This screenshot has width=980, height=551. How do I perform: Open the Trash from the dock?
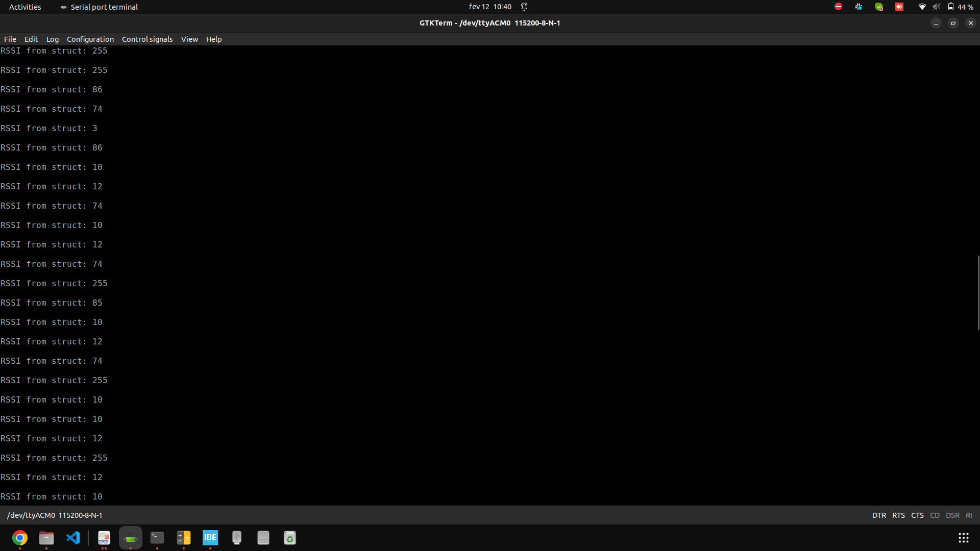coord(290,538)
